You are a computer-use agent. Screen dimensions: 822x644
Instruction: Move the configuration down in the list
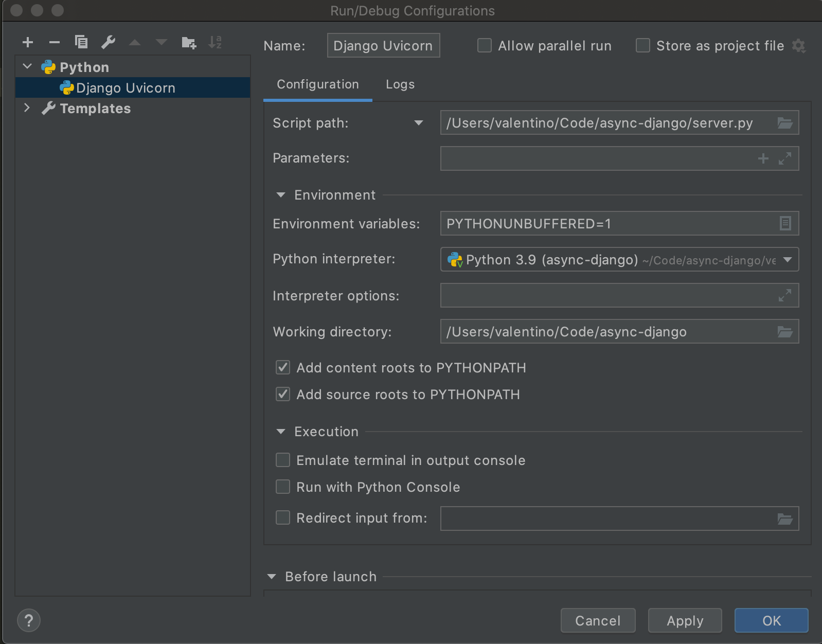(x=162, y=42)
